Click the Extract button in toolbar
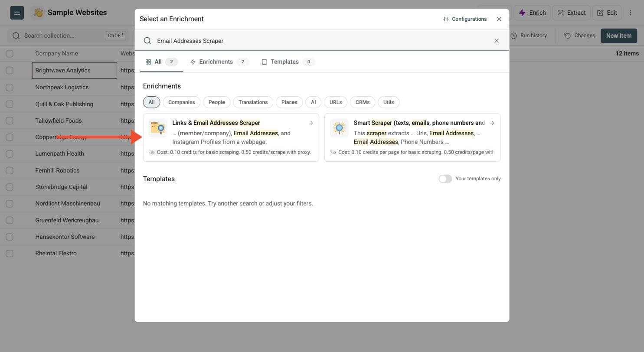Viewport: 644px width, 352px height. coord(572,13)
